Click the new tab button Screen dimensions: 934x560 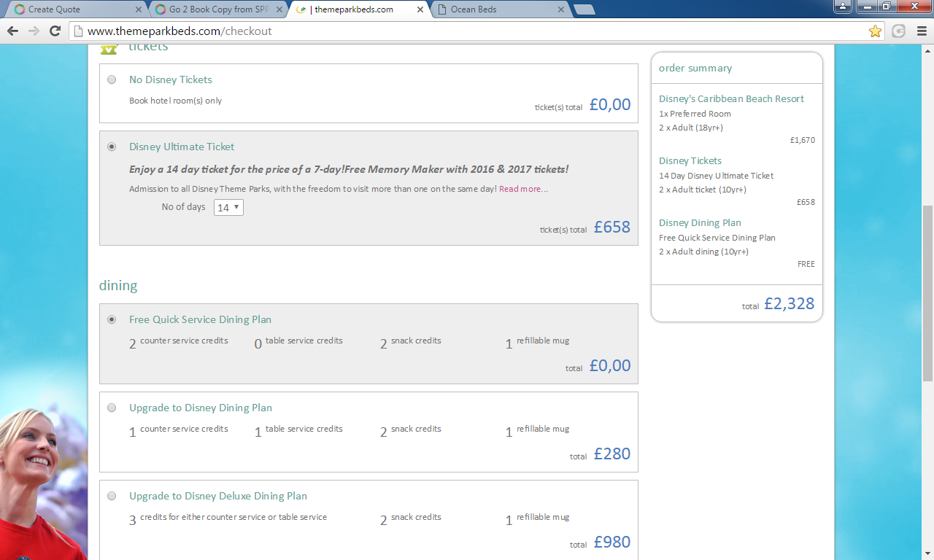tap(584, 9)
